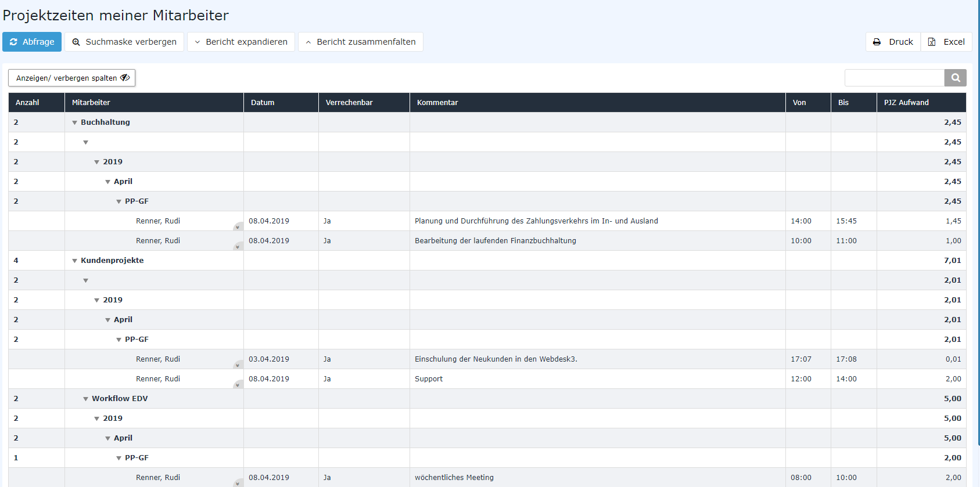The width and height of the screenshot is (980, 487).
Task: Toggle Anzeigen/verbergen spalten column visibility
Action: coord(72,78)
